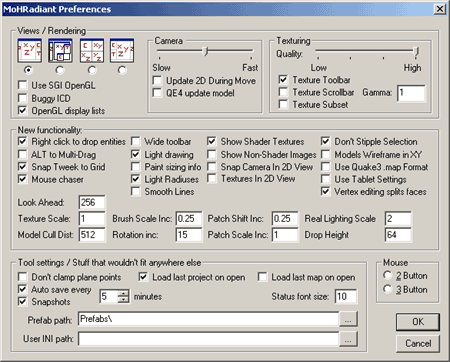
Task: Click the Rotation inc field
Action: coord(189,235)
